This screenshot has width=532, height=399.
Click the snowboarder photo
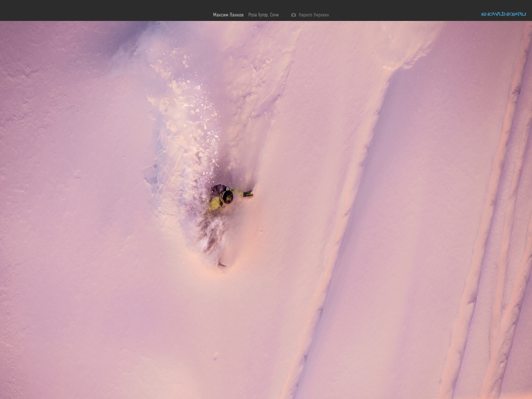click(x=266, y=210)
